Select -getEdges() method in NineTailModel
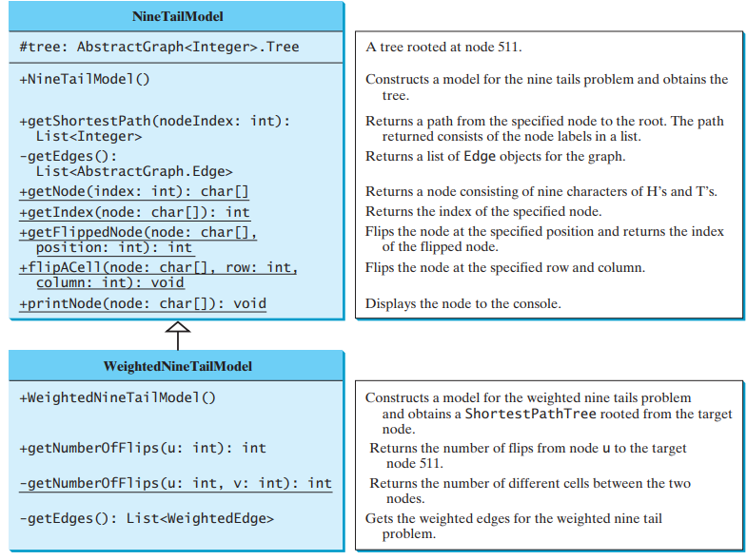 (69, 156)
